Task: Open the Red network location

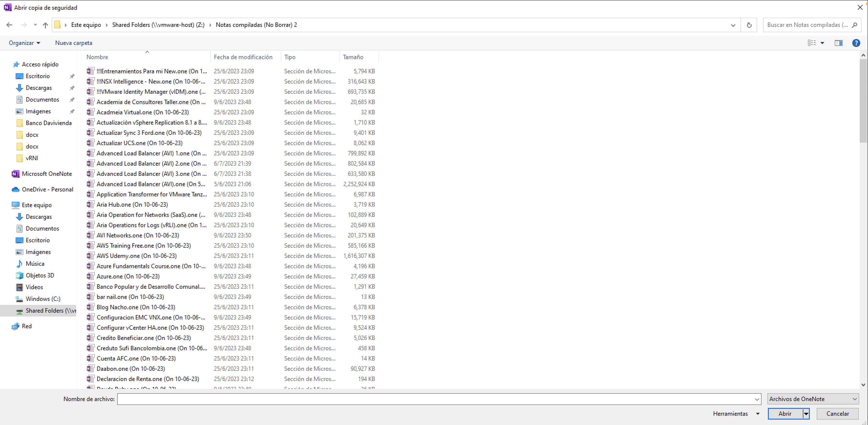Action: pos(27,326)
